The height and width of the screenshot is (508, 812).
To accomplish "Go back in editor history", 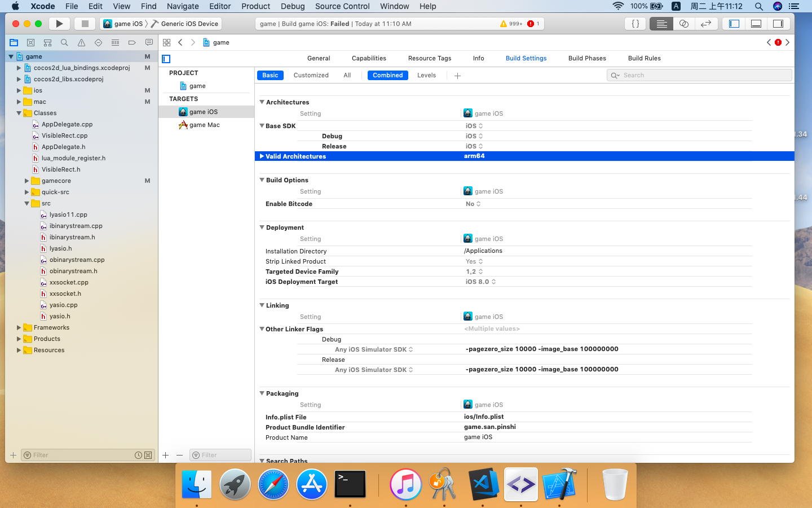I will click(180, 42).
